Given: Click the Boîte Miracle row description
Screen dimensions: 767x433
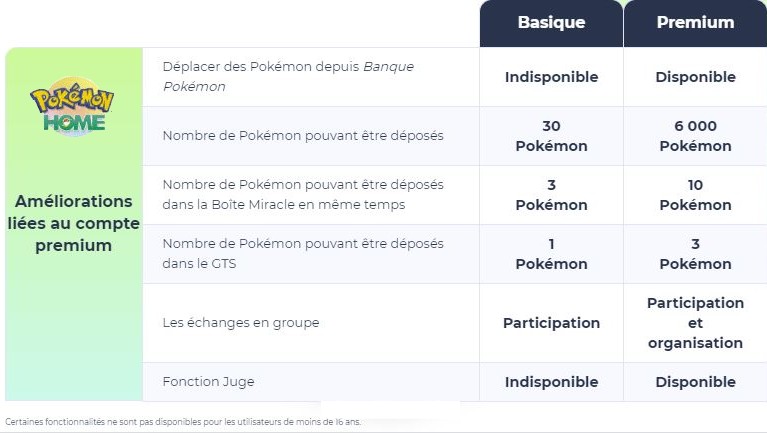Looking at the screenshot, I should tap(303, 195).
